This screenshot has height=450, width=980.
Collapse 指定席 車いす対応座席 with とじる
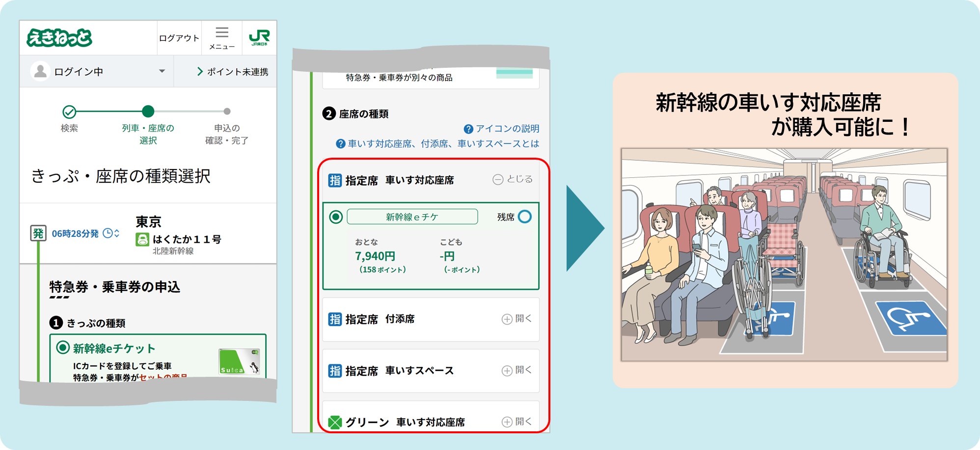pos(513,179)
